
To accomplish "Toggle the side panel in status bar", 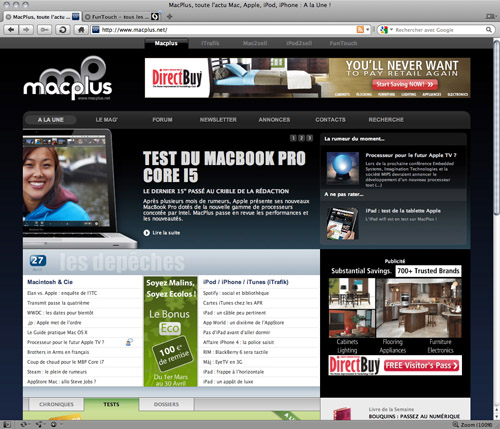I will [7, 425].
